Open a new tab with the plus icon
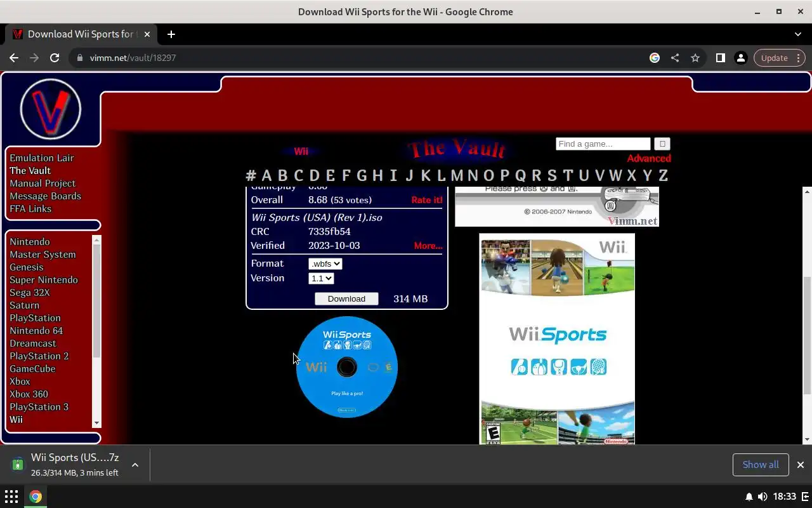Image resolution: width=812 pixels, height=508 pixels. point(171,34)
